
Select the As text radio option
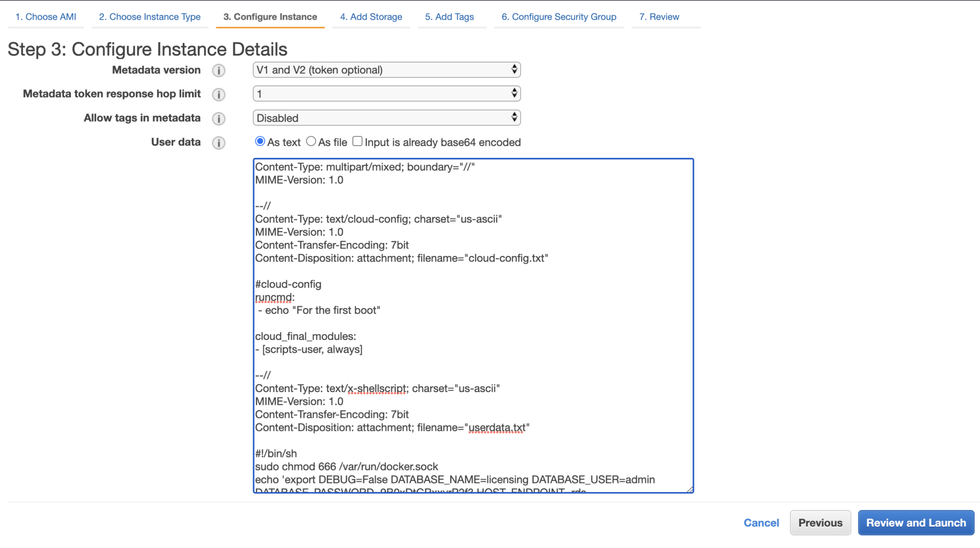point(260,141)
